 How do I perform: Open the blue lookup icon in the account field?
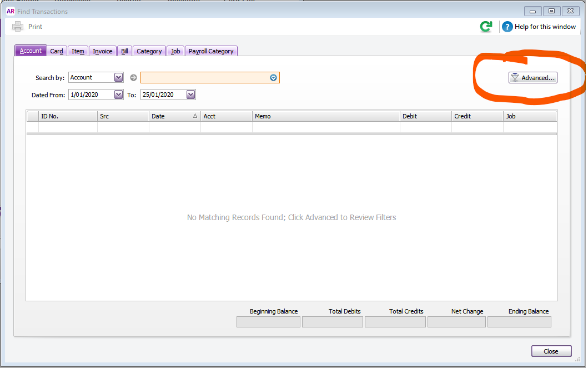tap(273, 77)
